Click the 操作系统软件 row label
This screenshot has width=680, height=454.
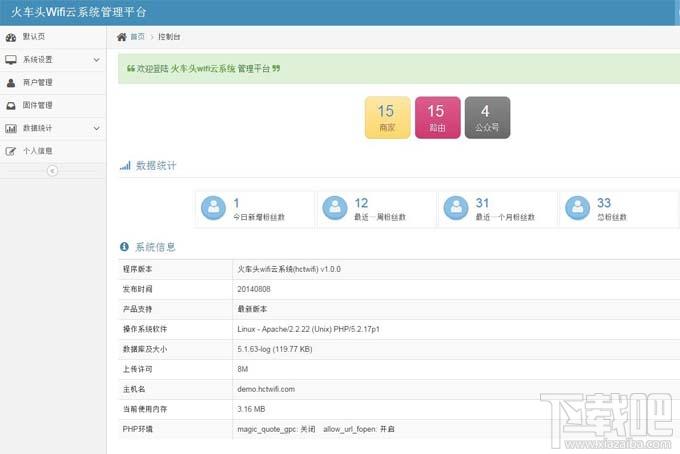[x=145, y=329]
